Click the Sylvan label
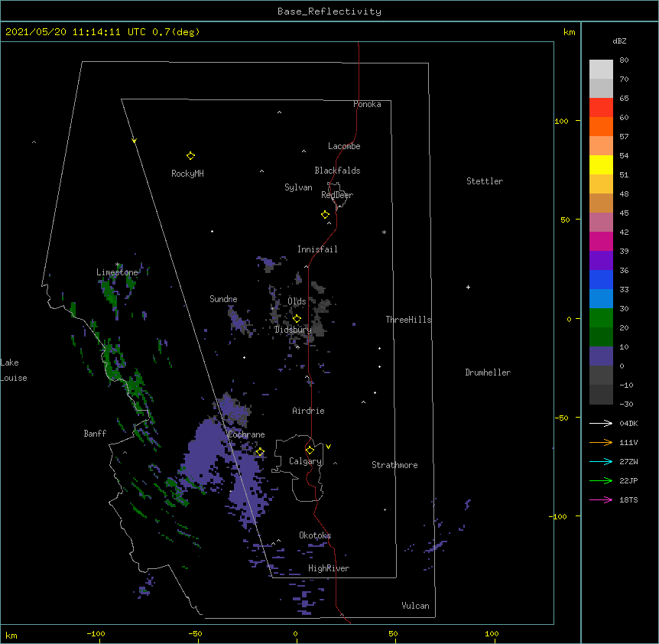This screenshot has width=659, height=644. (x=298, y=187)
